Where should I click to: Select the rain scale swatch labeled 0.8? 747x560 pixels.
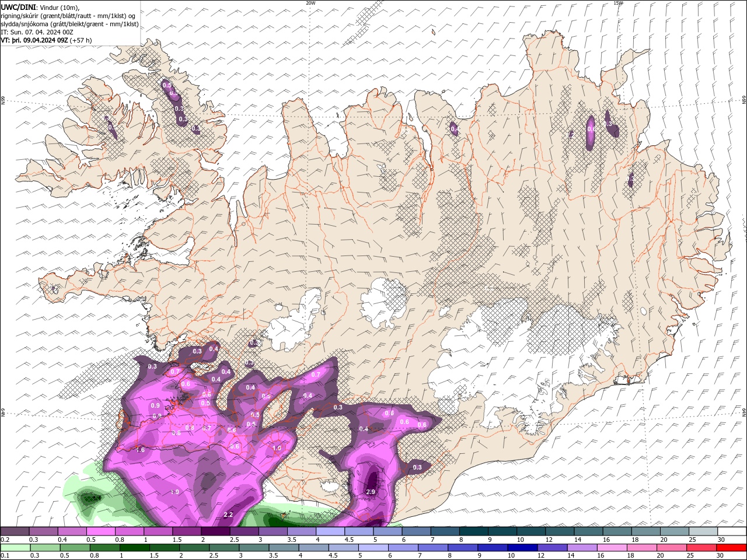pos(104,548)
